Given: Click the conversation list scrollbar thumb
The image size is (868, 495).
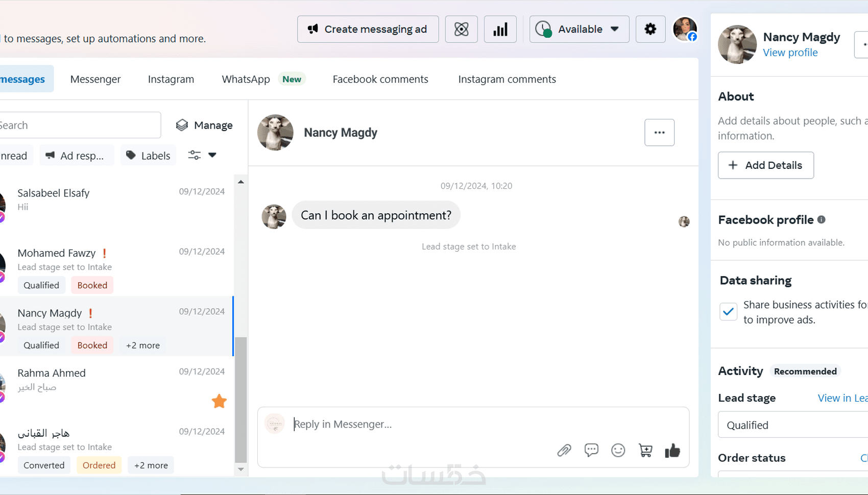Looking at the screenshot, I should pyautogui.click(x=241, y=400).
